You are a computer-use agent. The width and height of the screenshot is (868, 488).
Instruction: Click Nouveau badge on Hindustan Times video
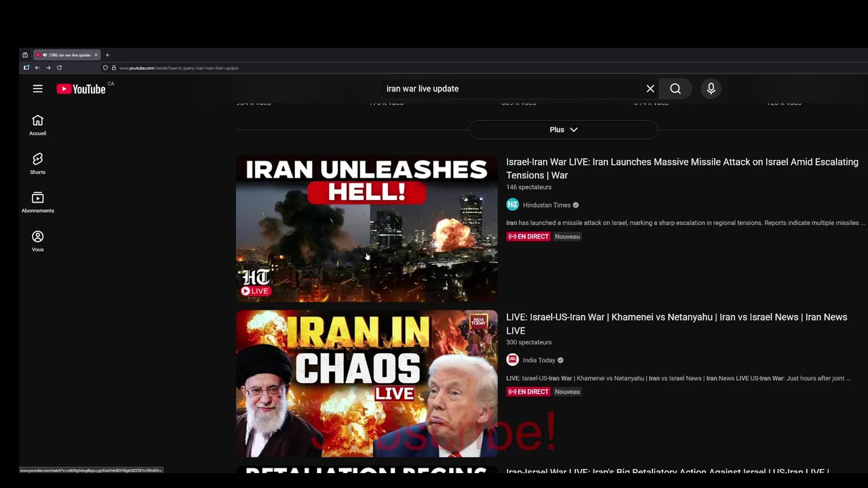(x=568, y=237)
